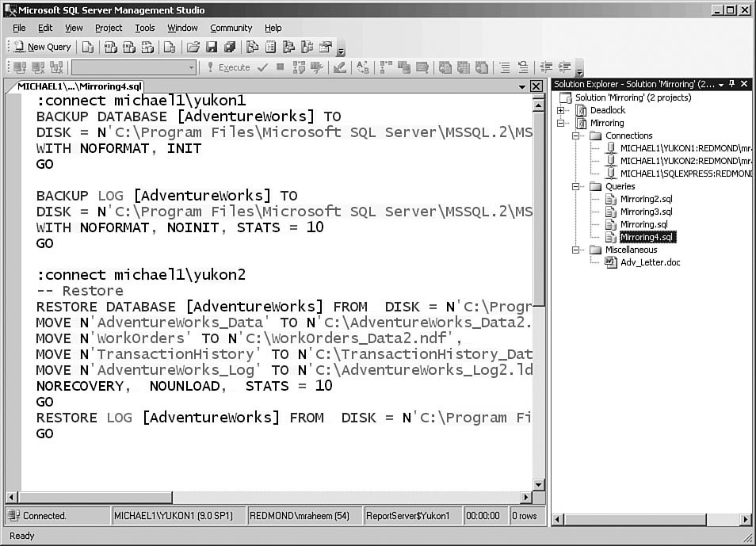
Task: Open a new Database Engine Query
Action: pos(88,47)
